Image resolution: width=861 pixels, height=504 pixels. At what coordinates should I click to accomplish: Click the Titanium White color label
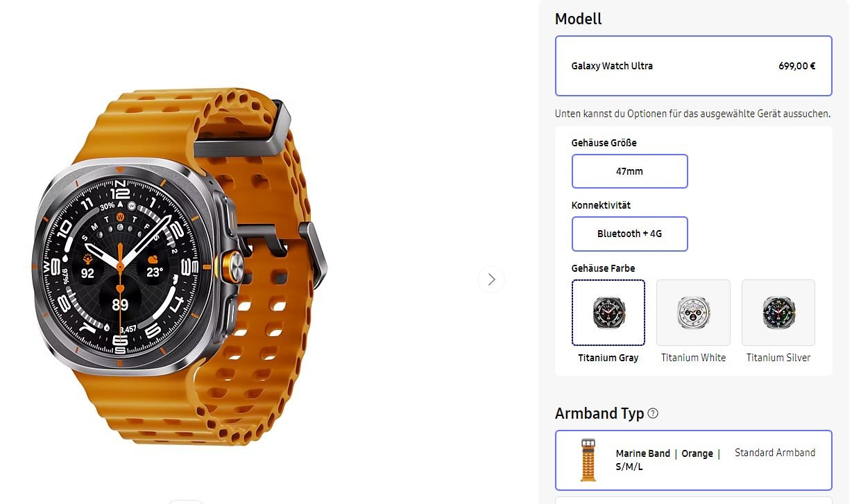693,358
